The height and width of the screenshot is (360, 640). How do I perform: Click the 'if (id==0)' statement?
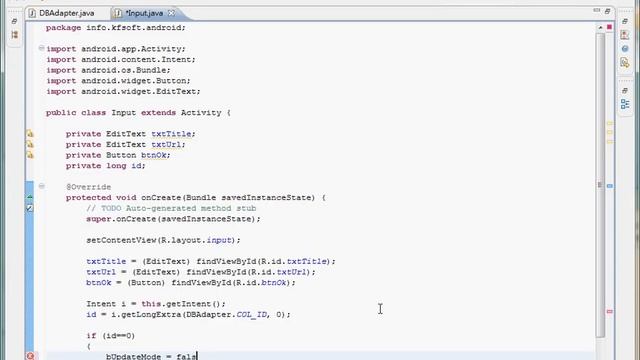(110, 336)
